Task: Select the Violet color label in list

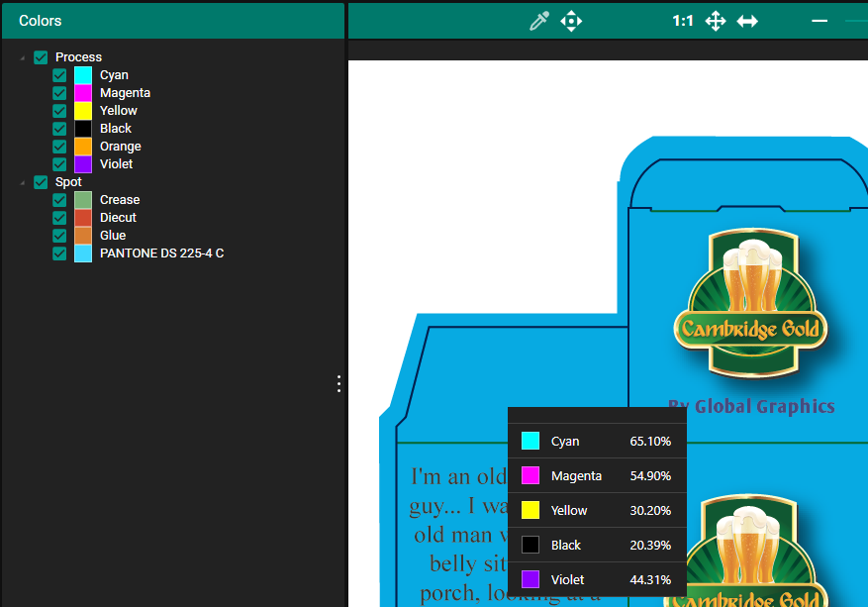Action: tap(116, 164)
